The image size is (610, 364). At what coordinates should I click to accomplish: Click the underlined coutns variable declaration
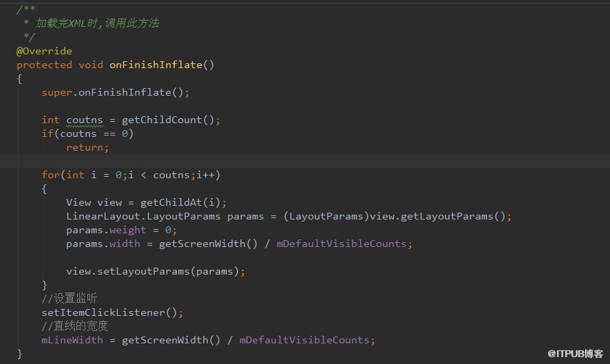pyautogui.click(x=85, y=120)
